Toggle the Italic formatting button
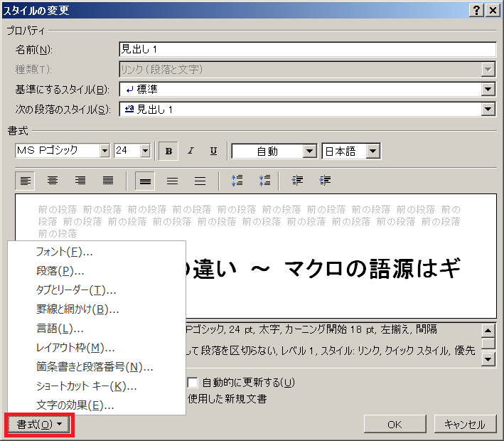504x441 pixels. (191, 151)
